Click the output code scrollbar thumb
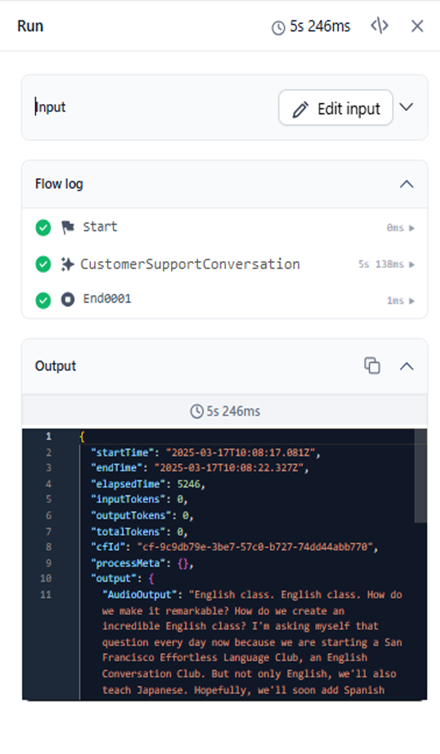440x754 pixels. click(420, 476)
